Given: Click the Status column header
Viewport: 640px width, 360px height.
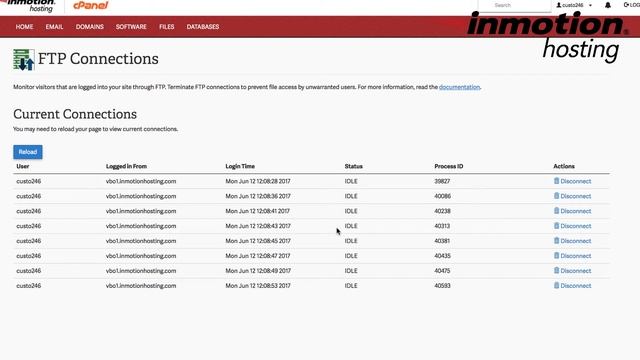Looking at the screenshot, I should tap(353, 167).
